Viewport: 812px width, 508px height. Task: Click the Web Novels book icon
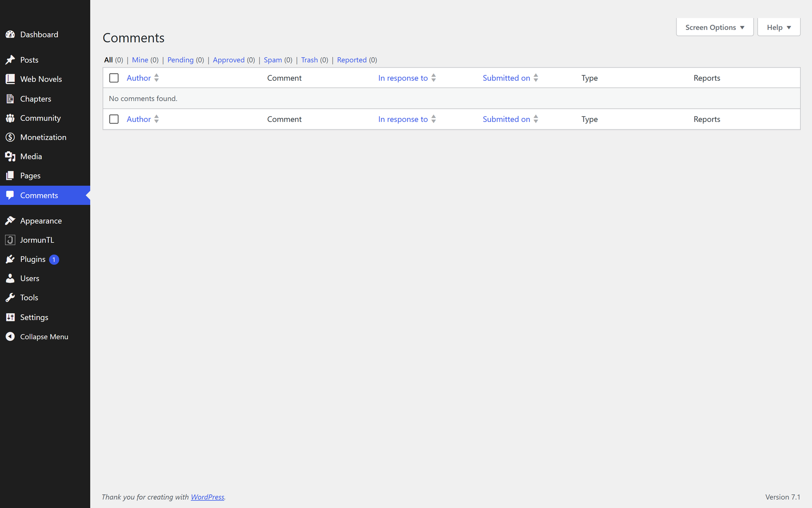point(10,79)
